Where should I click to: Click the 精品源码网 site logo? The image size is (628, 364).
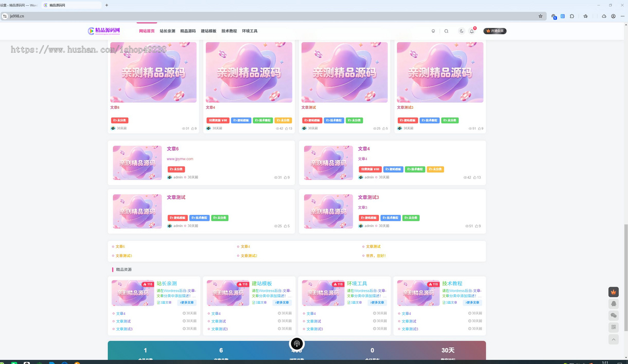click(x=104, y=31)
